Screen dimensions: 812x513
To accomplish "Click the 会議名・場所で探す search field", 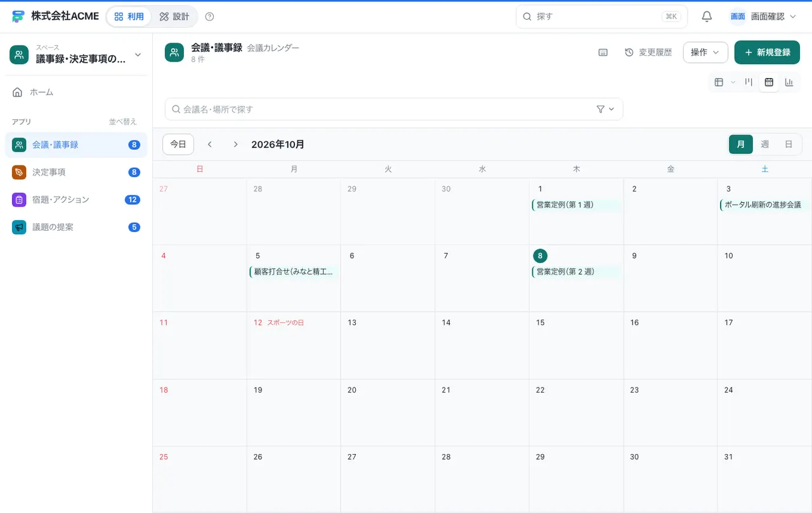I will (394, 109).
